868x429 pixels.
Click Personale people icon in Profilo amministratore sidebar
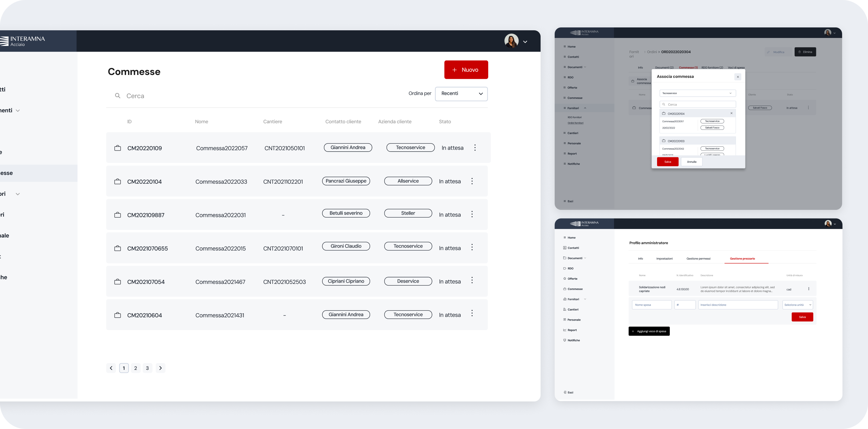(x=565, y=320)
